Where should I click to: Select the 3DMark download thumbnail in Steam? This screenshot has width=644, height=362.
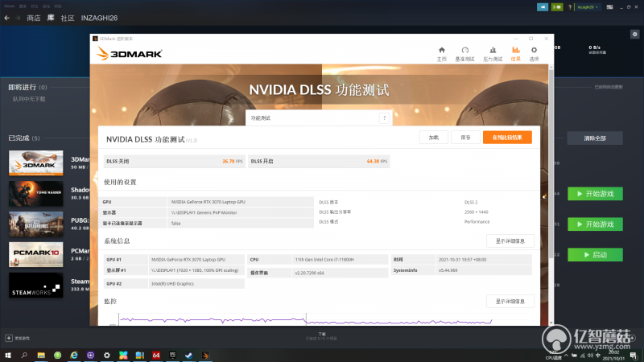[x=35, y=163]
